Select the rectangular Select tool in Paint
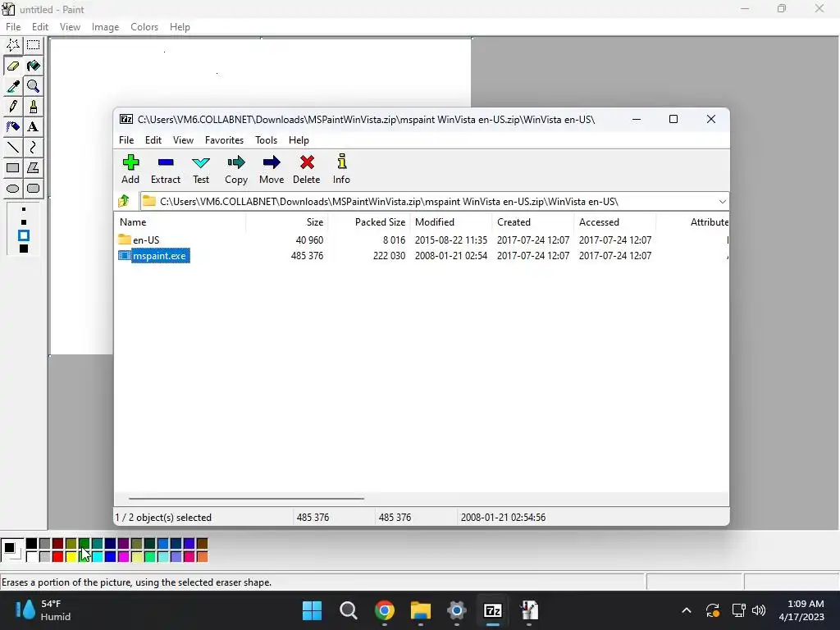 click(x=33, y=46)
